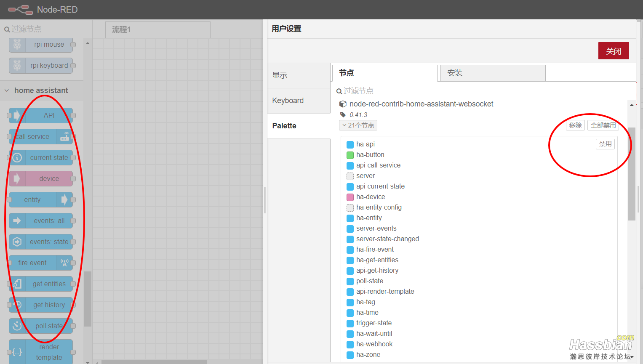Click the Node-RED logo in header
Viewport: 643px width, 364px height.
coord(21,9)
